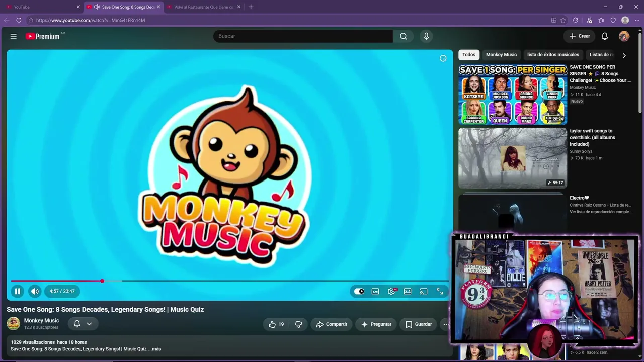Click the Crear button
Screen dimensions: 644x362
pyautogui.click(x=580, y=36)
